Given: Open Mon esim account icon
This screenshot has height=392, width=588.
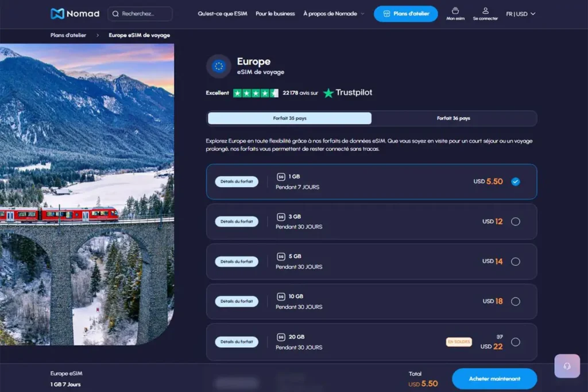Looking at the screenshot, I should tap(455, 11).
